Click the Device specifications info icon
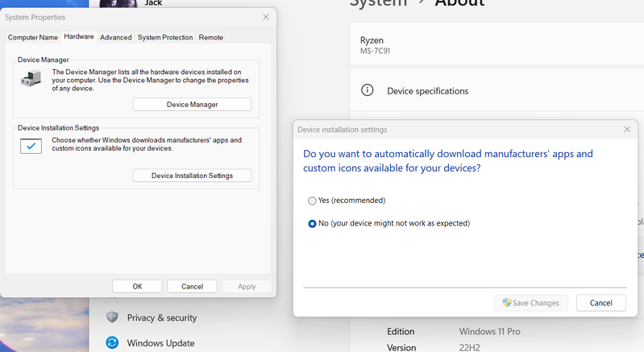This screenshot has height=352, width=644. pos(368,90)
